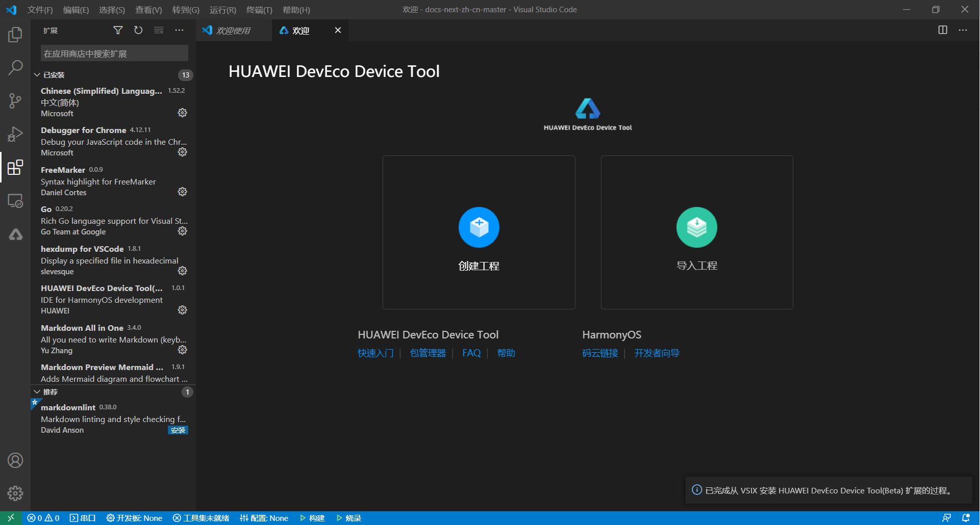Open the Search view in the activity bar
Screen dimensions: 980x525
click(15, 67)
